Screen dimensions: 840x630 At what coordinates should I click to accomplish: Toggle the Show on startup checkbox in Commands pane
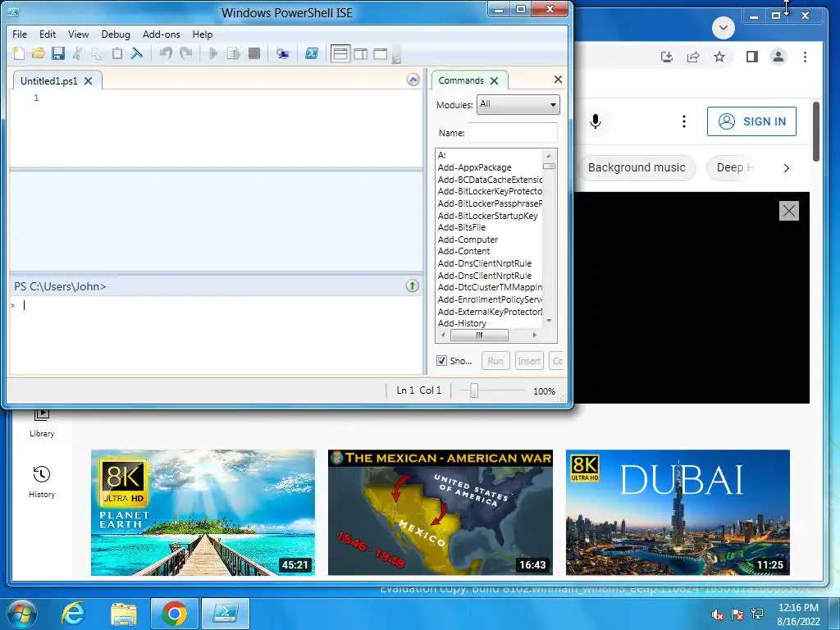(441, 361)
